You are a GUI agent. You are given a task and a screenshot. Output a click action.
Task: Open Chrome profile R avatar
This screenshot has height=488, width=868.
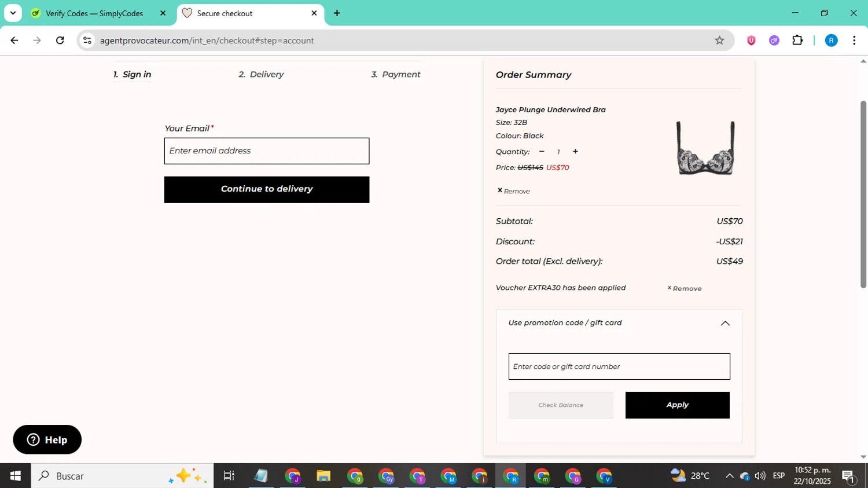pyautogui.click(x=831, y=41)
